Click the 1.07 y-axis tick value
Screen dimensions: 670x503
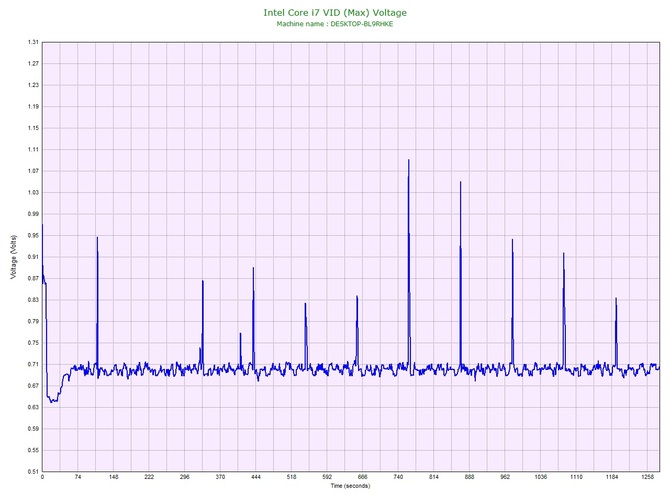tap(33, 171)
